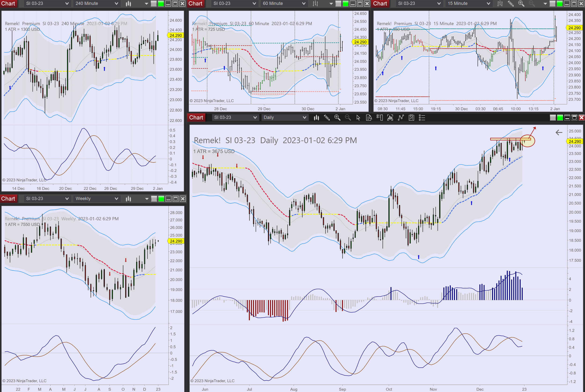Screen dimensions: 585x392
Task: Click the Chart tab of 60 Minute window
Action: tap(195, 4)
